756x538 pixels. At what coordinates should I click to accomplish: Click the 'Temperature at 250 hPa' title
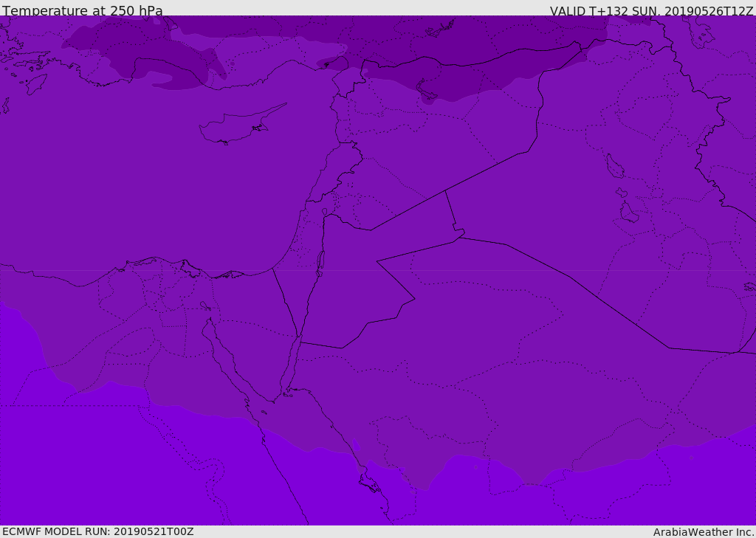[x=83, y=10]
